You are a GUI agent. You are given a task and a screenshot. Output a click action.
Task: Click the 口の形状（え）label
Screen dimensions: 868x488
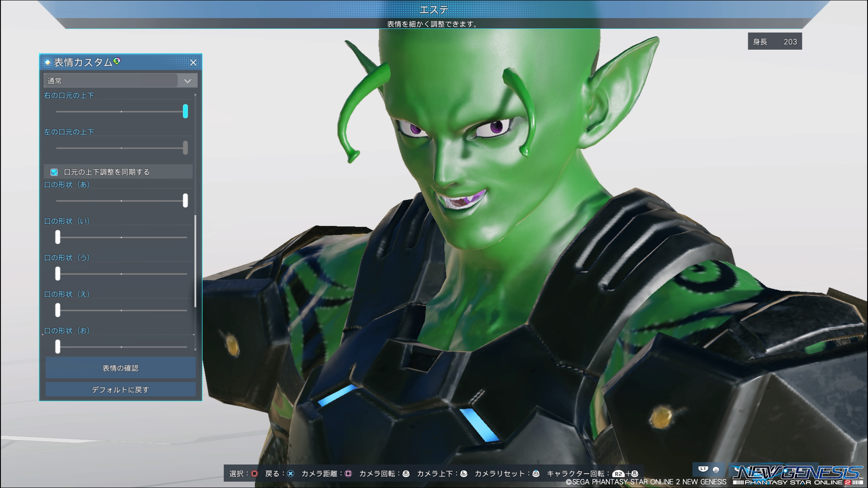67,294
